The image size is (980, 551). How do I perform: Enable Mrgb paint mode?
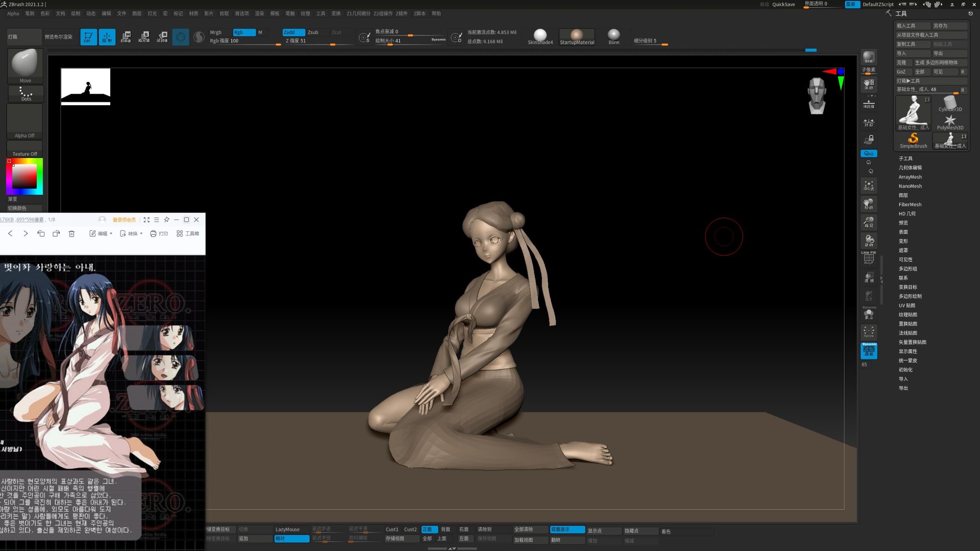tap(215, 32)
